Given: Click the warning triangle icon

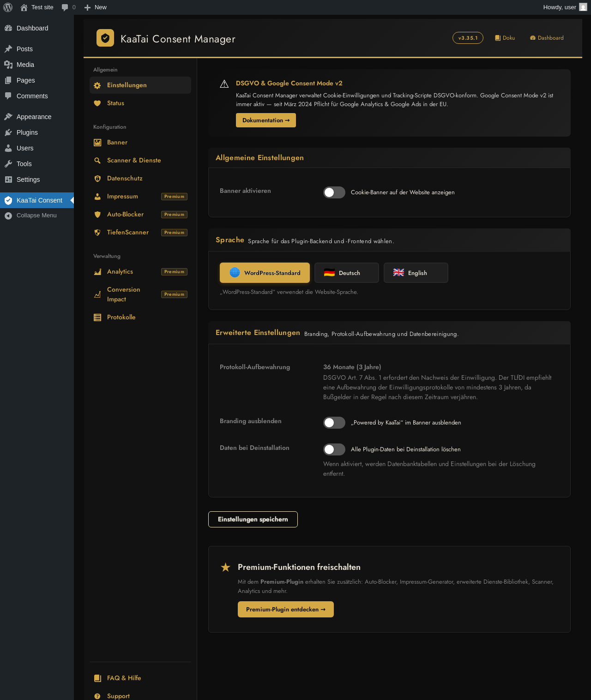Looking at the screenshot, I should (x=224, y=84).
